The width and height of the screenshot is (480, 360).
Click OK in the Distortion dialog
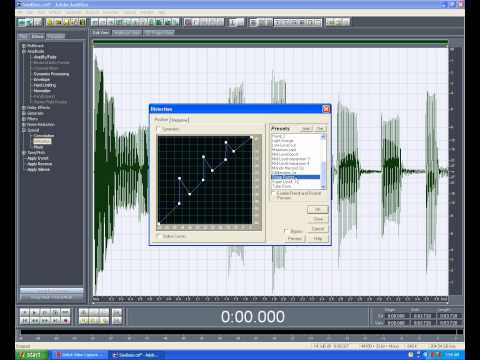point(317,210)
